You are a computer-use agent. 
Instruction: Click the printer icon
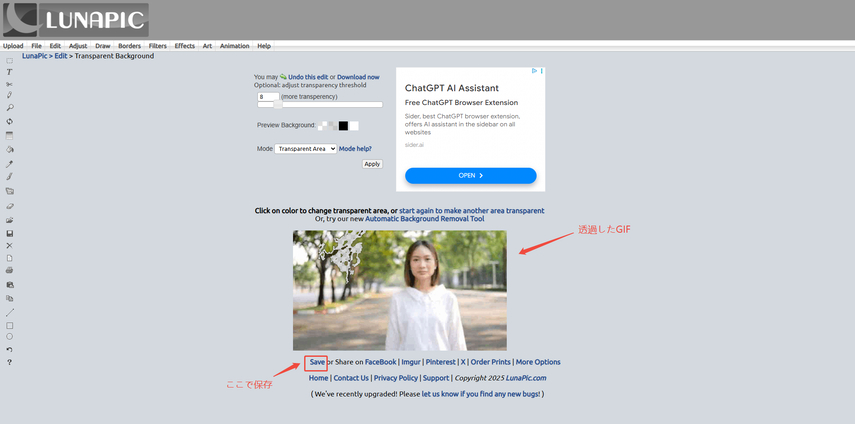pyautogui.click(x=9, y=270)
